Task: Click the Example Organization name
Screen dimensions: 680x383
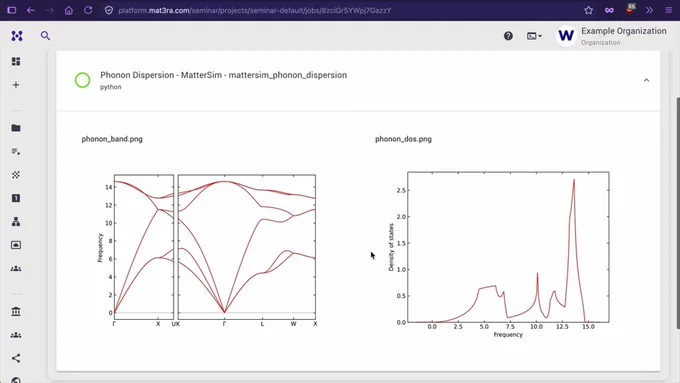Action: point(624,31)
